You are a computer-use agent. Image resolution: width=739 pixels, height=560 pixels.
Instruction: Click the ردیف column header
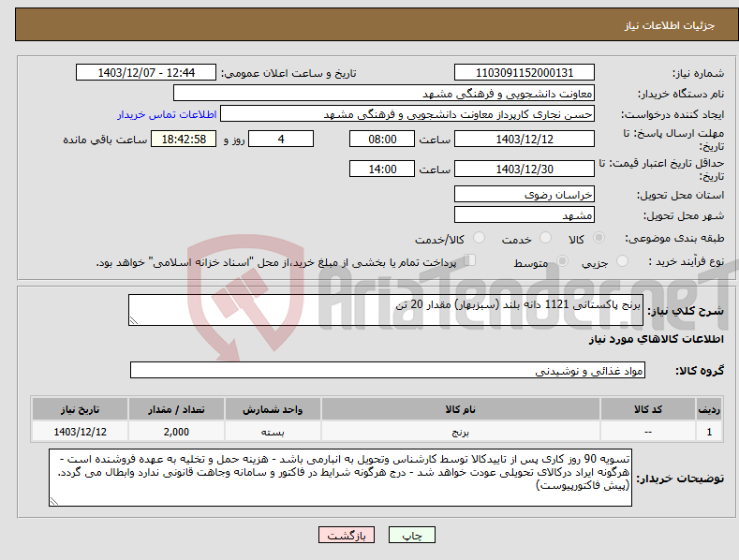(x=709, y=409)
